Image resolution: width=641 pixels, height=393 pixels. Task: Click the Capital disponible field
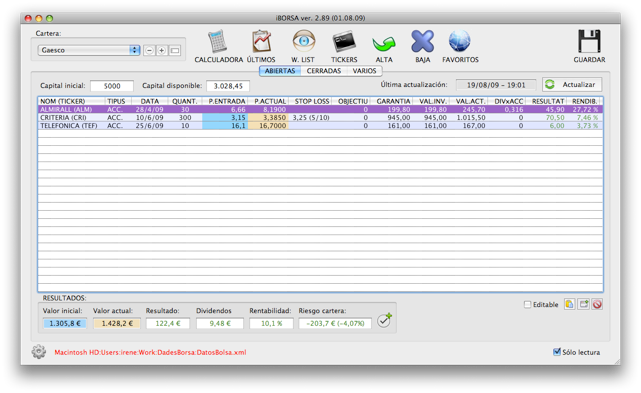[228, 86]
